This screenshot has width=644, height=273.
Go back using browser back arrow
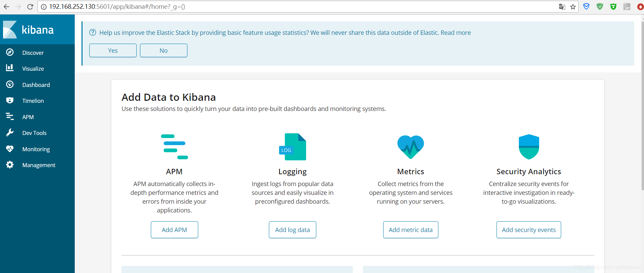coord(6,7)
